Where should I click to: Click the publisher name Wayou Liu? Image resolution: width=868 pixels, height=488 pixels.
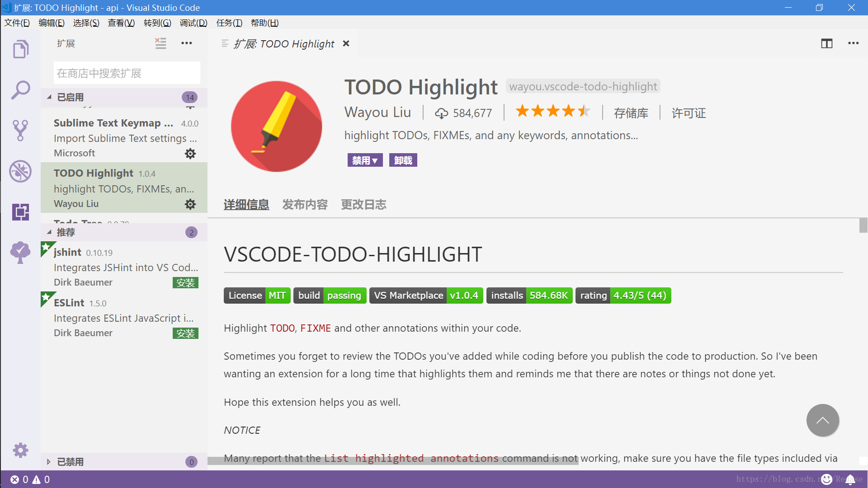click(377, 112)
